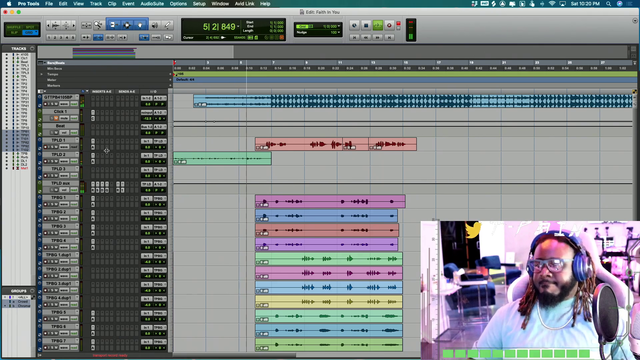Click the Online transport button
This screenshot has height=360, width=640.
point(354,25)
